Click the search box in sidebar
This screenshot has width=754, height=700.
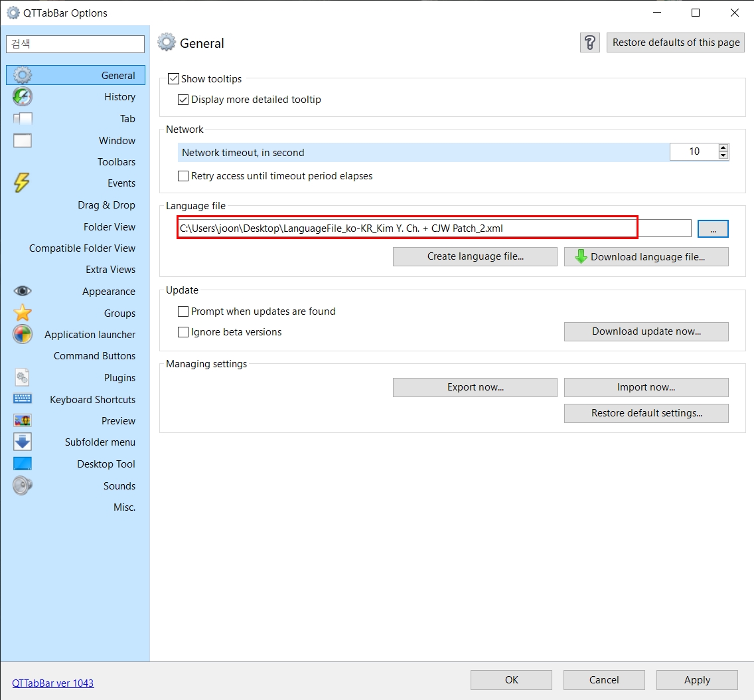pyautogui.click(x=76, y=44)
